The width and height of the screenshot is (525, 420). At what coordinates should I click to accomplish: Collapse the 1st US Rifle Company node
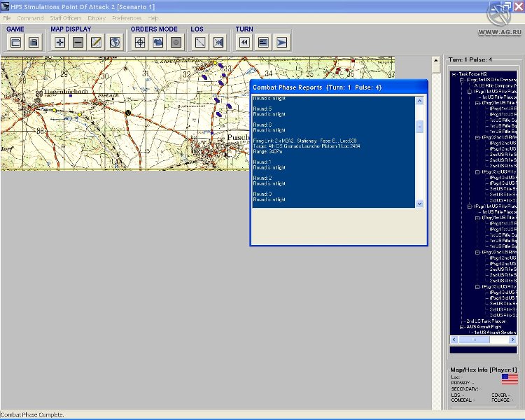click(461, 80)
